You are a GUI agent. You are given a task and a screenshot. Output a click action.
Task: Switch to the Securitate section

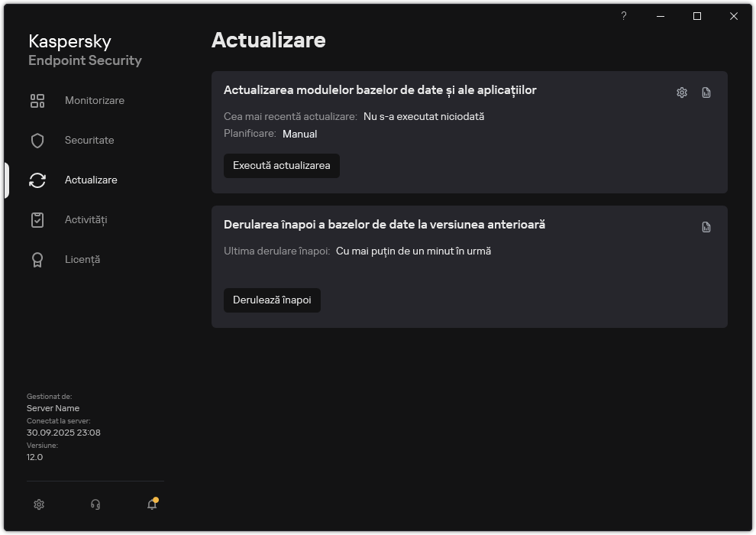pyautogui.click(x=89, y=141)
